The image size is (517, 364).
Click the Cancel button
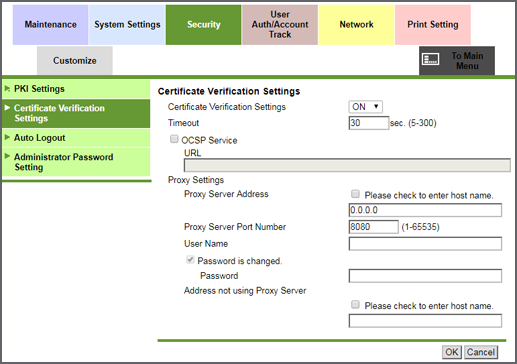pos(481,352)
